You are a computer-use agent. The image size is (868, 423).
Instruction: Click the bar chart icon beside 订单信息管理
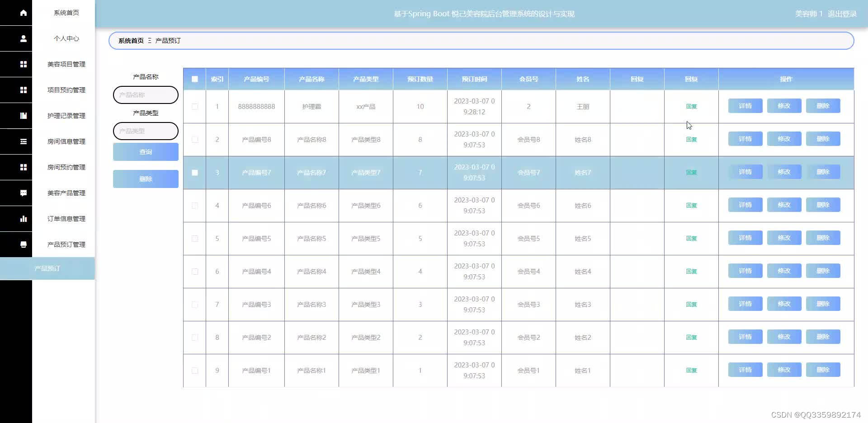pos(24,219)
